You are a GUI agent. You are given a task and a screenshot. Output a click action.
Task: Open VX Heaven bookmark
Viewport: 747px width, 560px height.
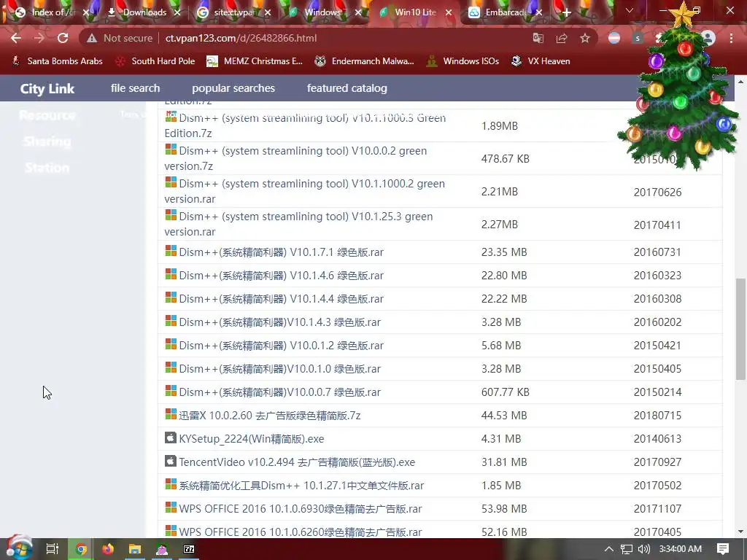pyautogui.click(x=541, y=61)
